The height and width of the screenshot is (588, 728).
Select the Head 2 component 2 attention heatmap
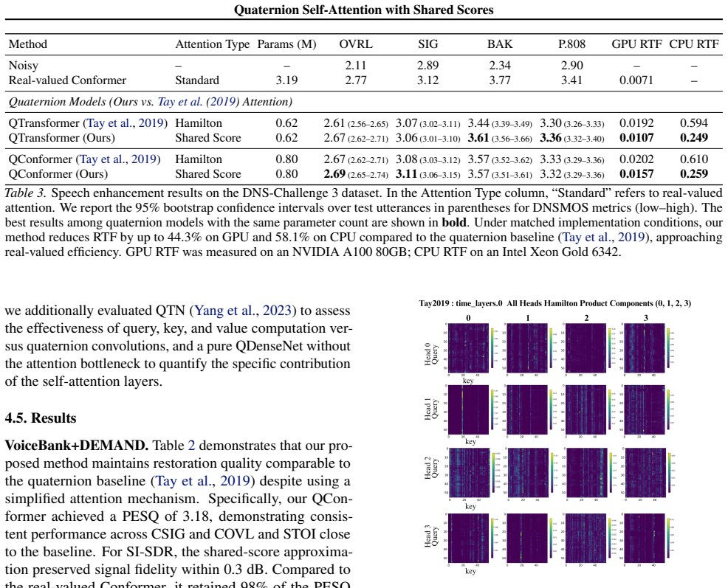(586, 473)
